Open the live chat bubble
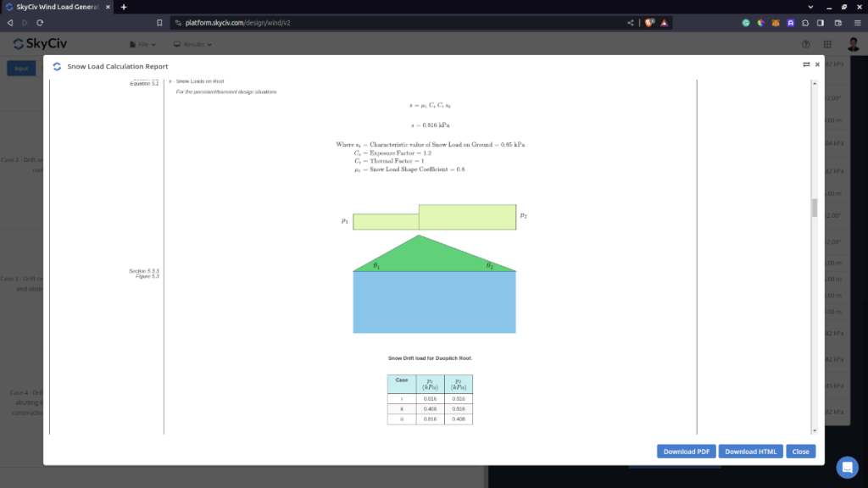The height and width of the screenshot is (488, 868). click(x=847, y=467)
